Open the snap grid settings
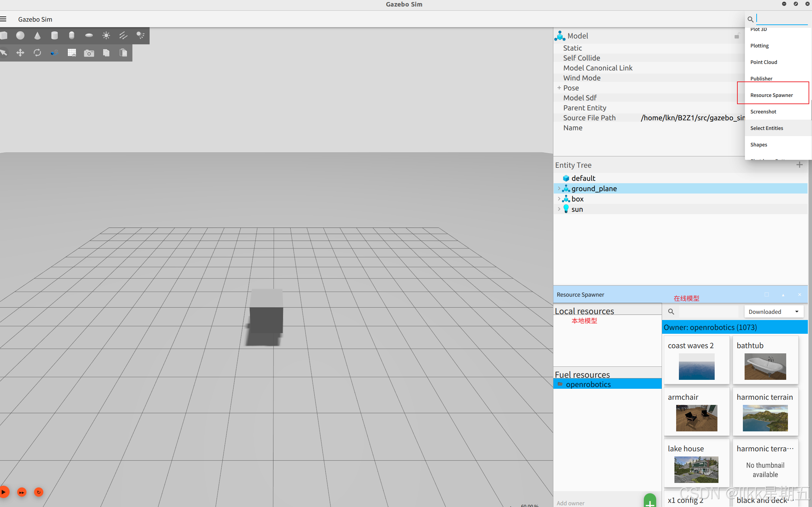The width and height of the screenshot is (812, 507). coord(72,53)
